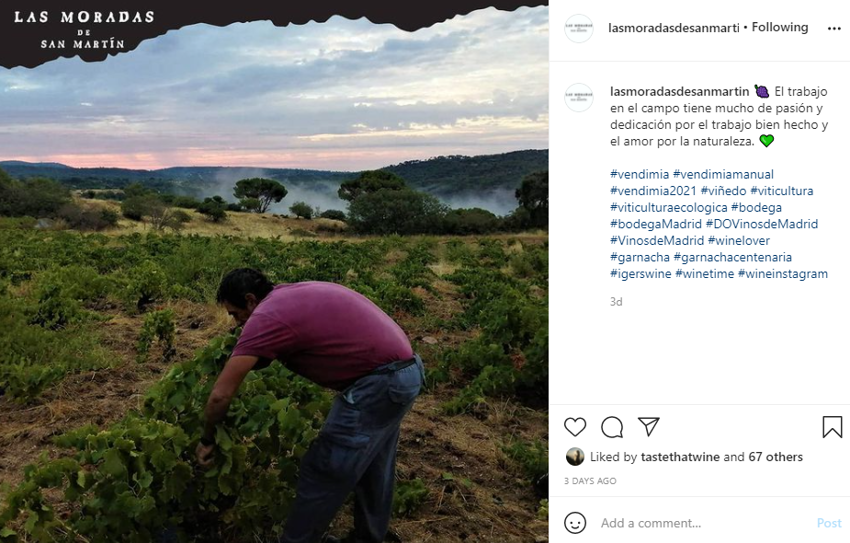This screenshot has height=543, width=850.
Task: Share post with the paper plane icon
Action: pyautogui.click(x=649, y=427)
